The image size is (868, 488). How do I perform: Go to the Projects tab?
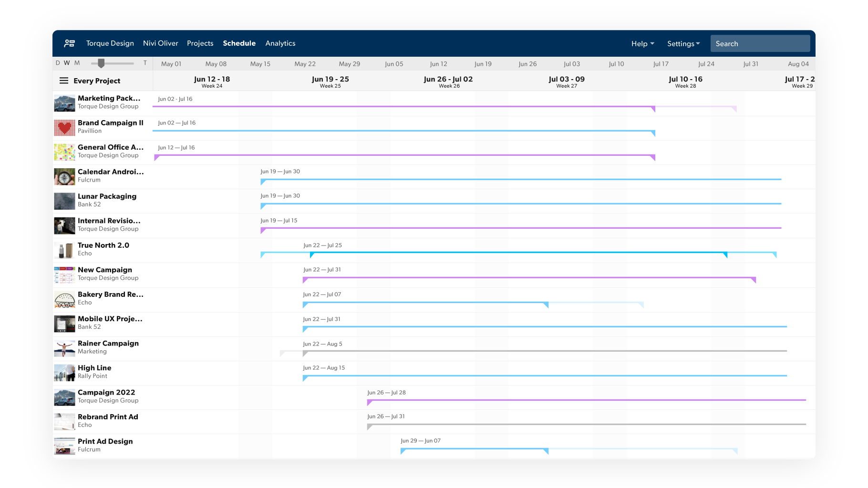pyautogui.click(x=200, y=43)
